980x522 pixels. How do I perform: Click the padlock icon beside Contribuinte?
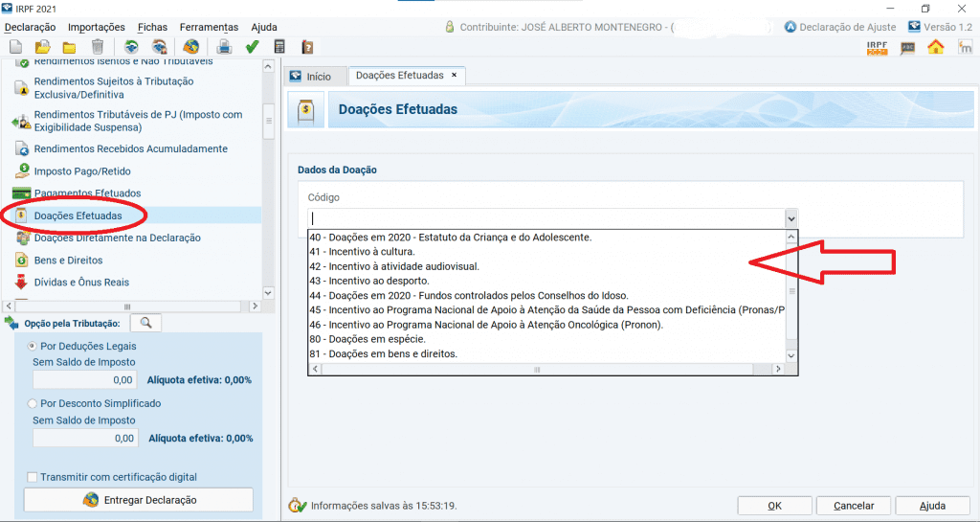point(450,27)
